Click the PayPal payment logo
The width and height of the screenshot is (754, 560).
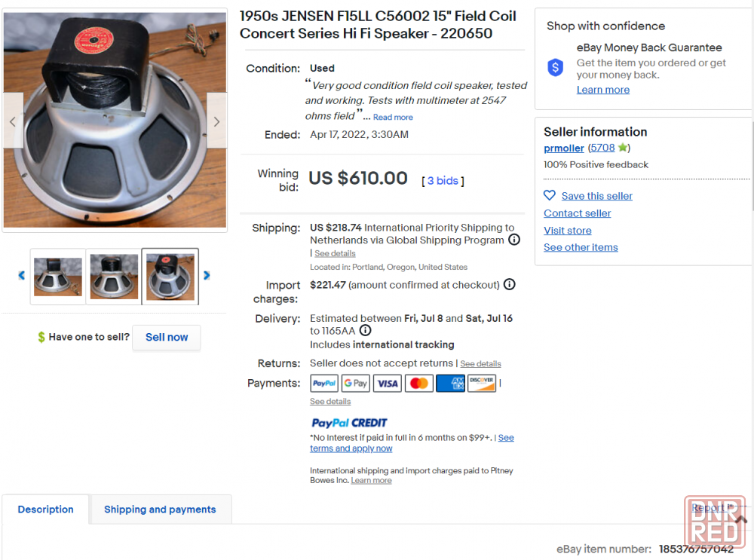point(324,383)
